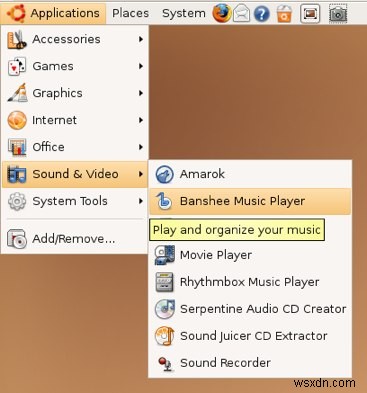Expand the System Tools submenu arrow
The height and width of the screenshot is (393, 367).
pyautogui.click(x=141, y=201)
